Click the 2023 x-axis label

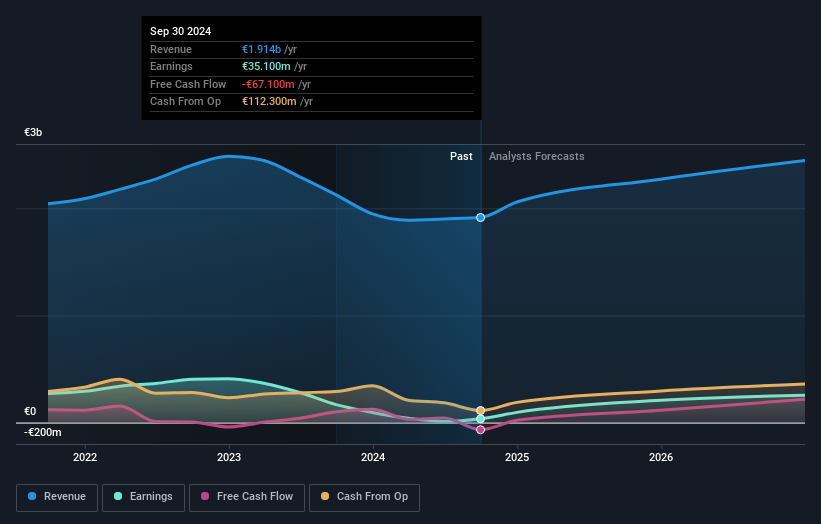(229, 458)
